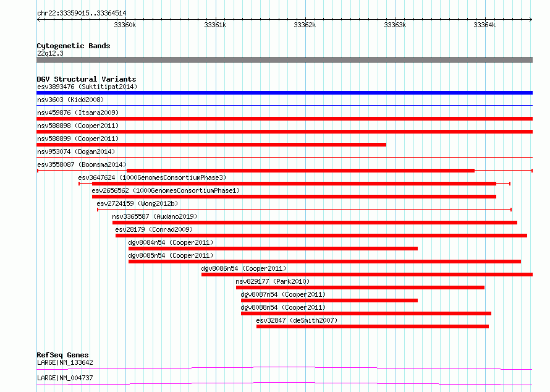Open the esv28179 (Conrad2009) label
The image size is (550, 392).
tap(154, 229)
